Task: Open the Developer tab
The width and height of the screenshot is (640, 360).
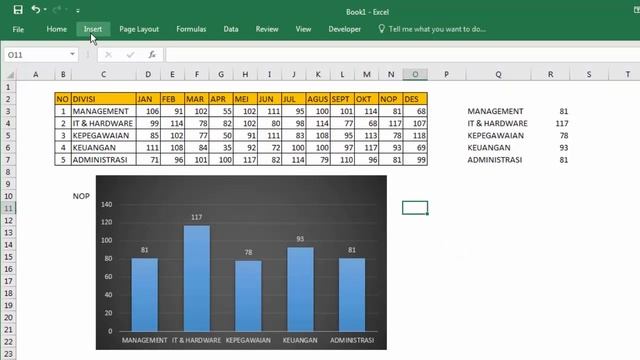Action: [x=344, y=29]
